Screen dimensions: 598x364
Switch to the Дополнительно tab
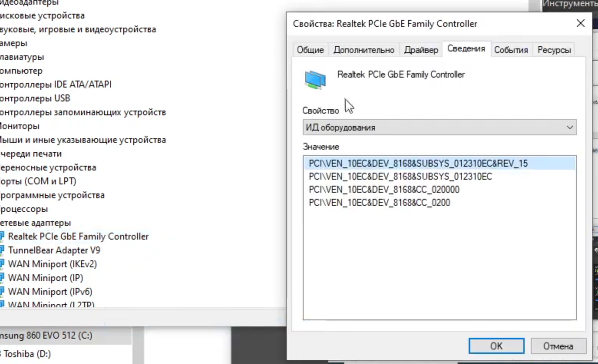coord(363,50)
